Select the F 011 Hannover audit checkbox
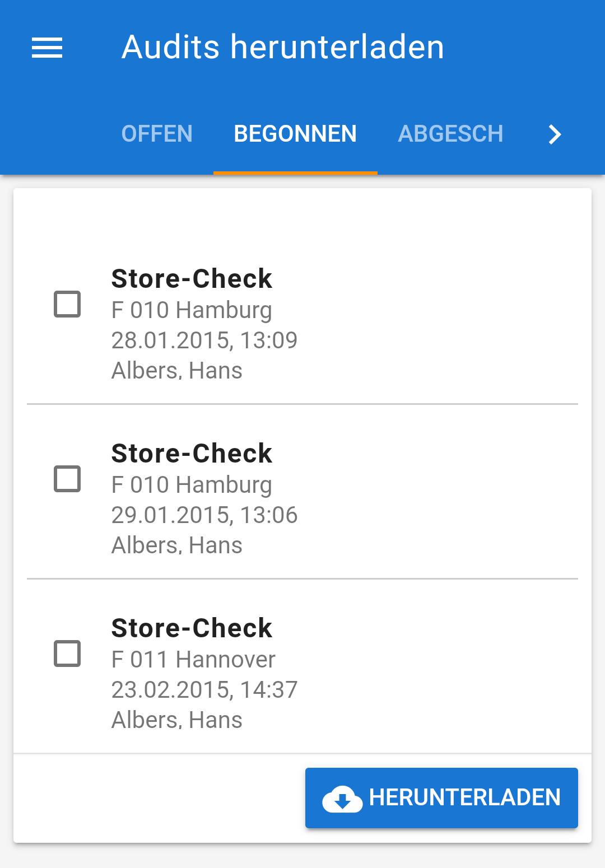This screenshot has width=605, height=868. pyautogui.click(x=67, y=654)
